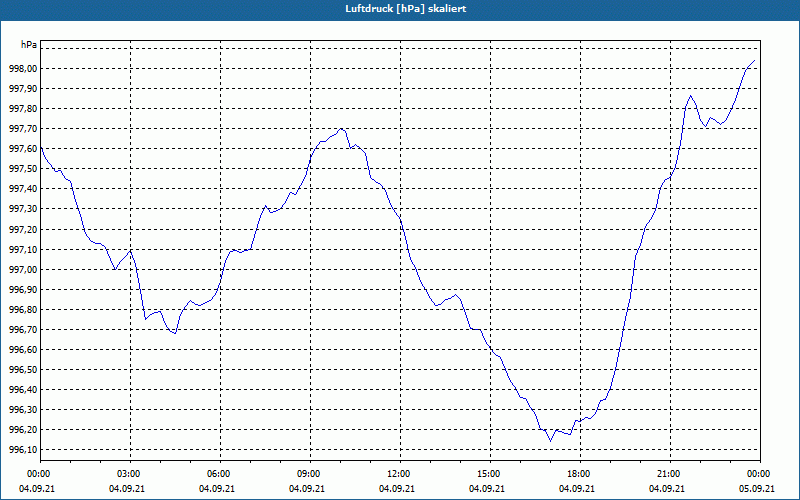Click the 15:00 time axis label
Image resolution: width=800 pixels, height=500 pixels.
pos(490,474)
